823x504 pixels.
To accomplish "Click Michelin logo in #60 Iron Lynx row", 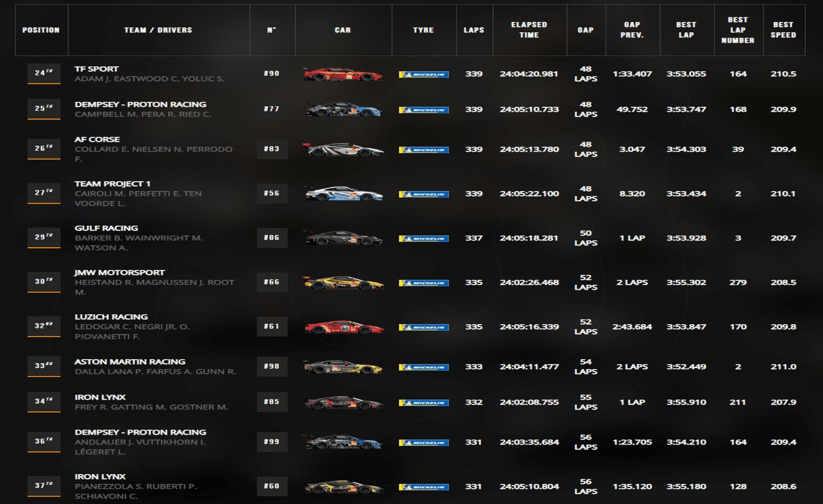I will [x=424, y=487].
